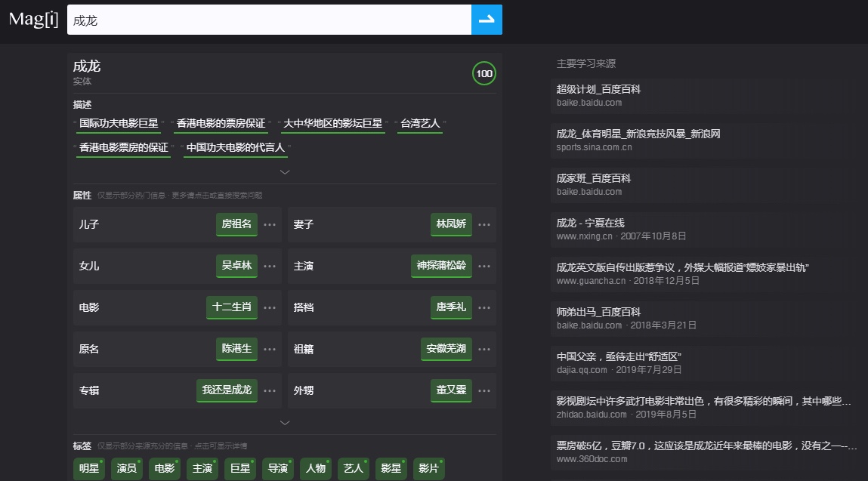Open more options for 电影 十二生肖
Image resolution: width=868 pixels, height=481 pixels.
(x=270, y=308)
